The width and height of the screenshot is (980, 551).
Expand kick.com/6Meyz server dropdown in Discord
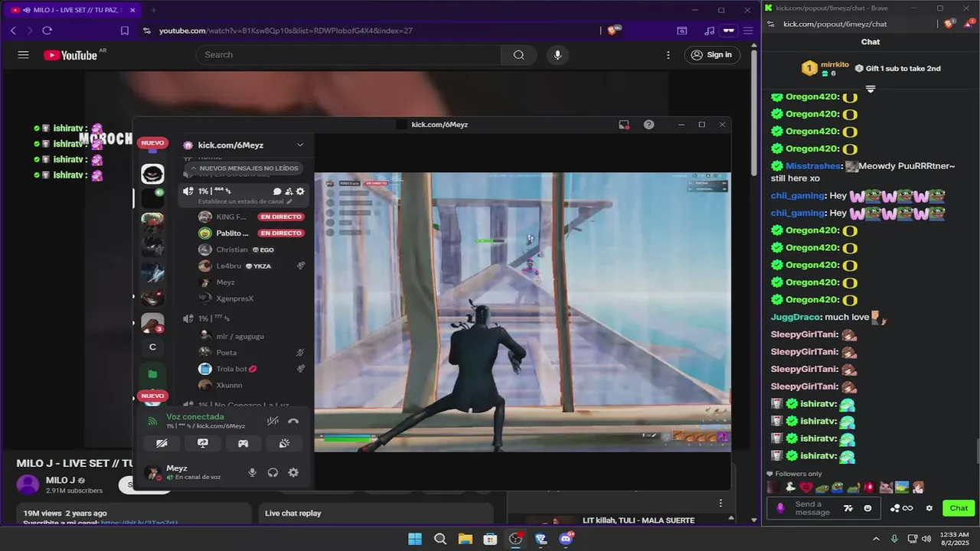click(300, 145)
